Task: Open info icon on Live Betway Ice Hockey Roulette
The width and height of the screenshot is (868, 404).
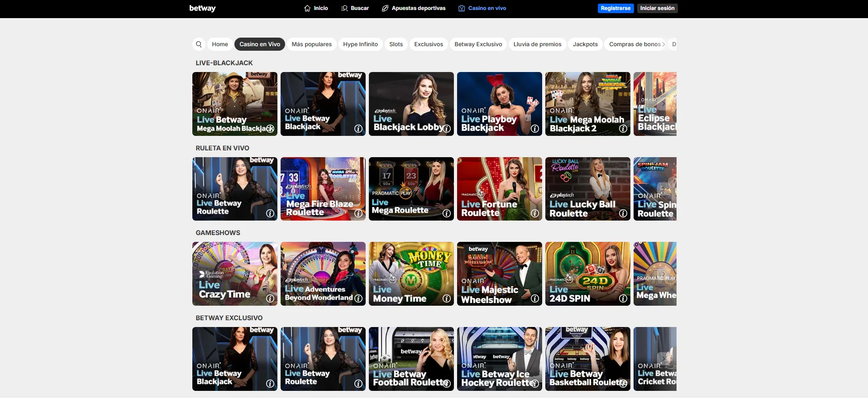Action: coord(535,384)
